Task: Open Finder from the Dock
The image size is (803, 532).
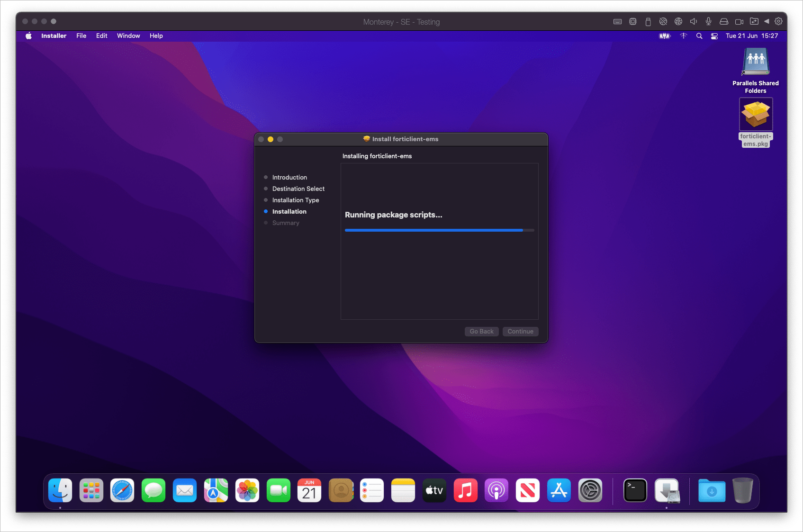Action: pos(60,490)
